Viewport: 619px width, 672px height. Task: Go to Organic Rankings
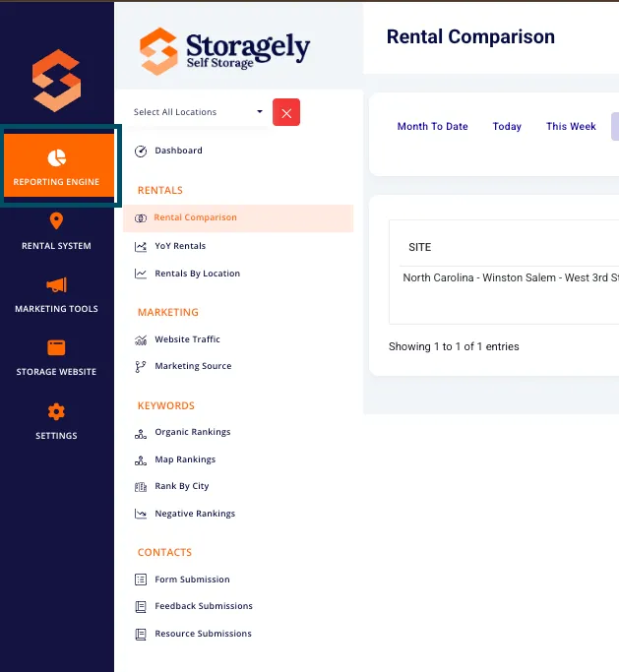(x=193, y=432)
